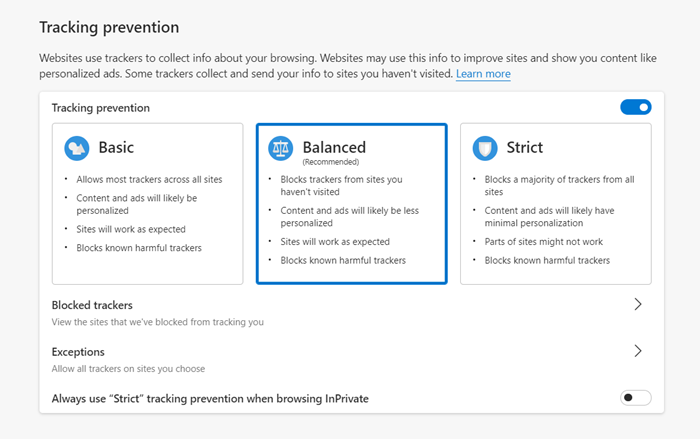This screenshot has height=439, width=700.
Task: Click the Tracking prevention page title
Action: click(111, 27)
